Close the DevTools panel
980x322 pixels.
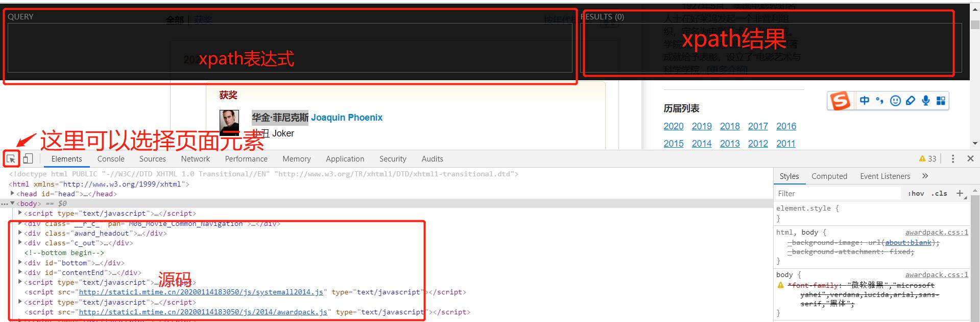click(x=970, y=159)
